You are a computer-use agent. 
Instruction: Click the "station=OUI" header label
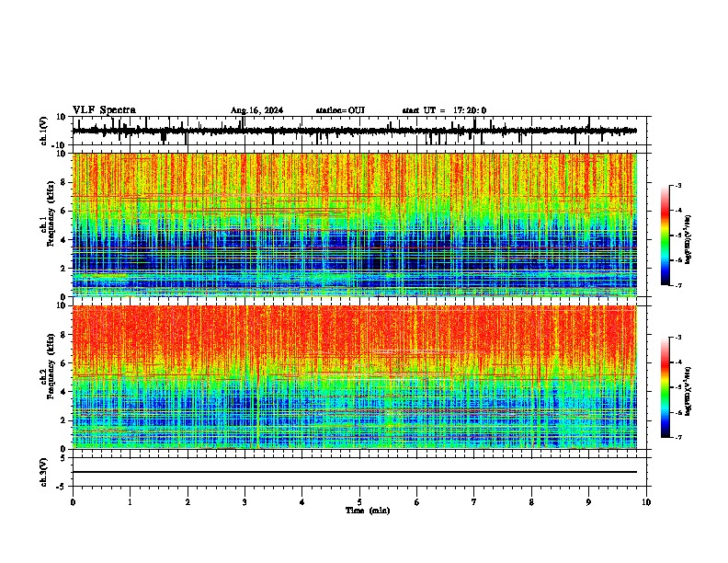point(340,110)
